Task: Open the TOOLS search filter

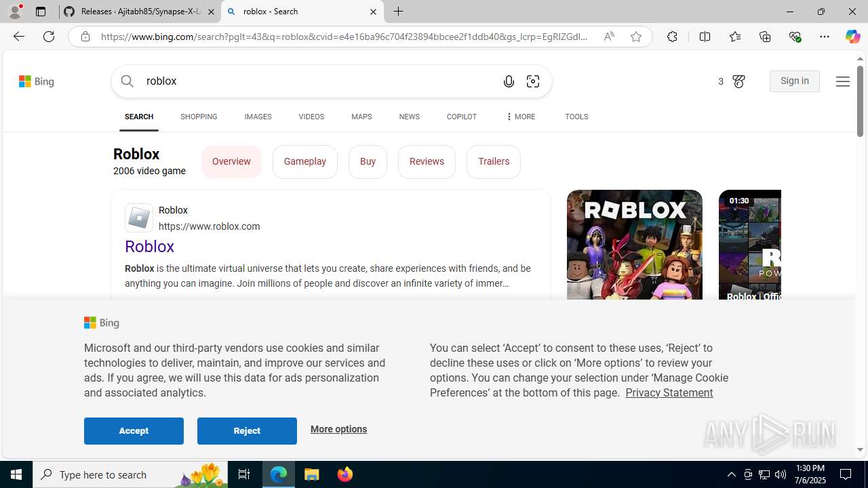Action: [576, 117]
